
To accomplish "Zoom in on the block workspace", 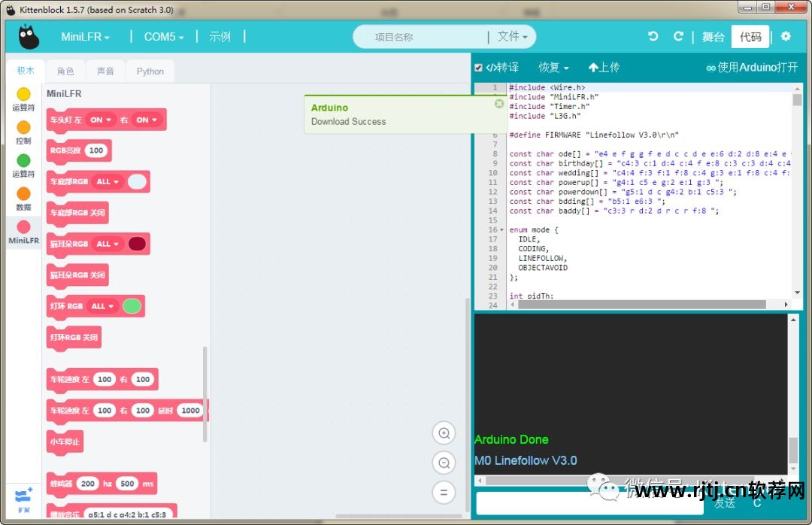I will click(444, 433).
